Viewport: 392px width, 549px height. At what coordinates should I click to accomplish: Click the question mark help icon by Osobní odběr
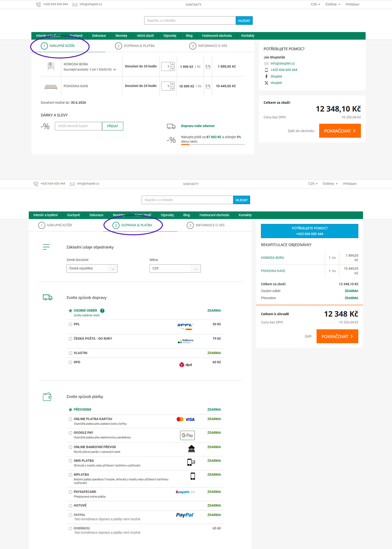(102, 311)
